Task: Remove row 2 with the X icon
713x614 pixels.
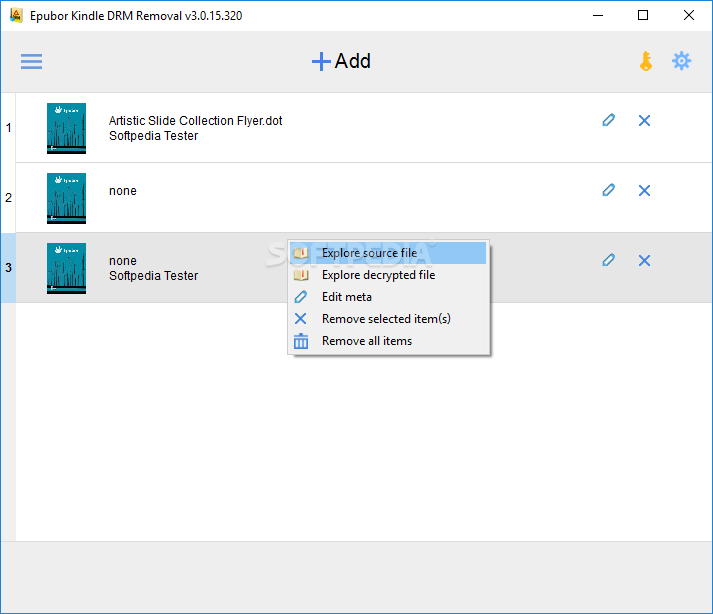Action: pos(644,191)
